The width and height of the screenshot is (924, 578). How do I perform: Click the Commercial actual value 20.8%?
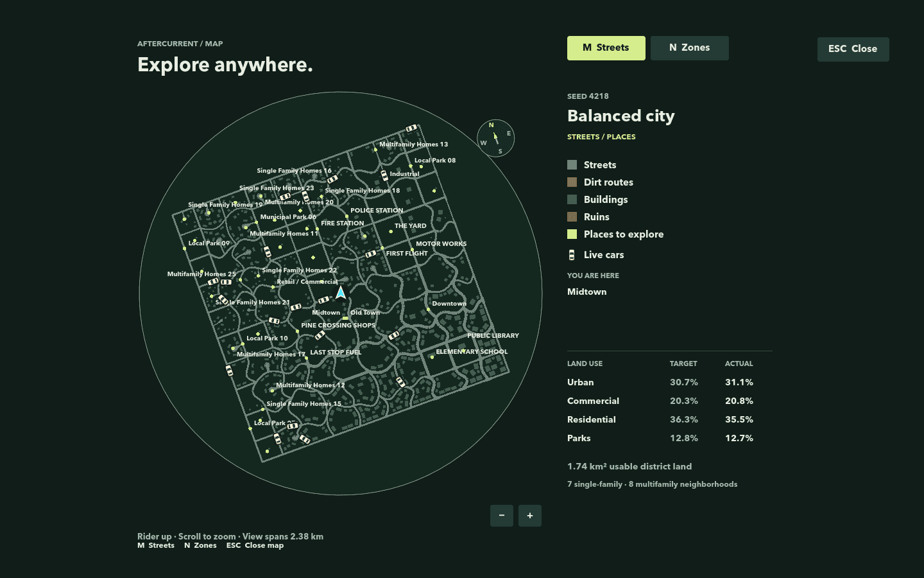[739, 401]
